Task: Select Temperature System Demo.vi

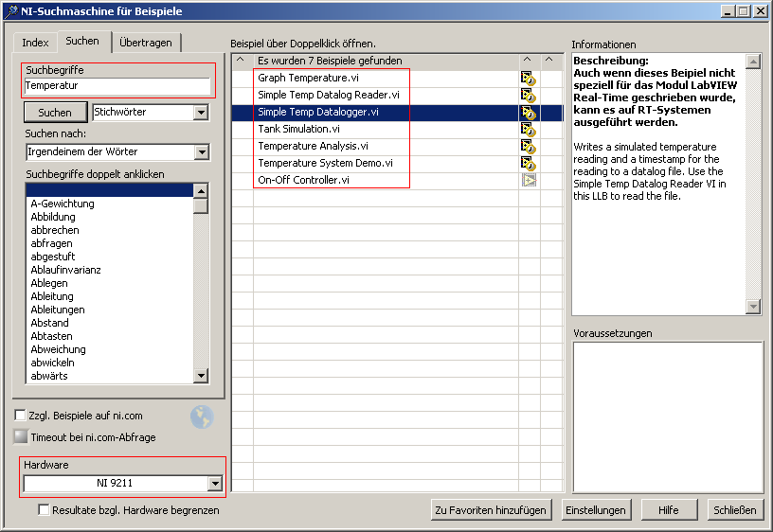Action: coord(325,163)
